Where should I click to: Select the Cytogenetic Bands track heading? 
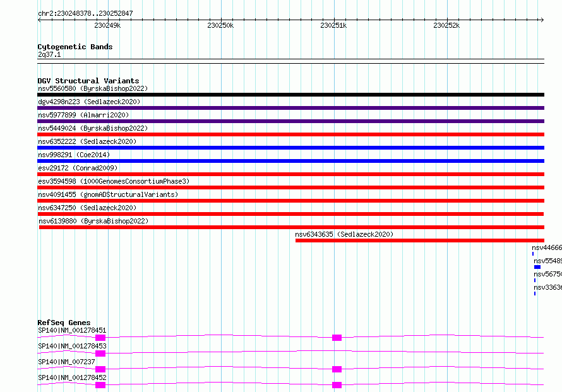point(75,47)
